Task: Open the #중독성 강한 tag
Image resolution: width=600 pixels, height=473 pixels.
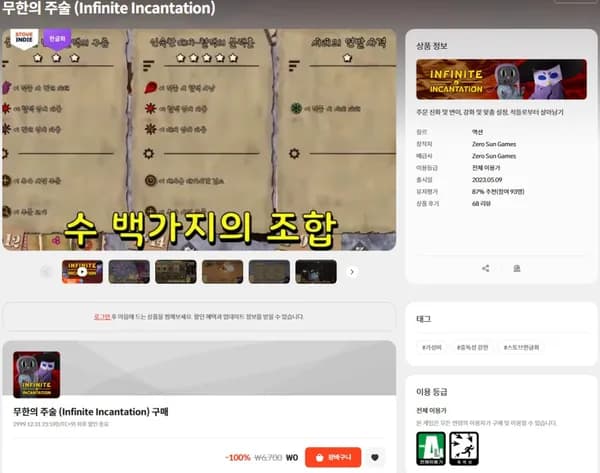Action: pyautogui.click(x=473, y=347)
